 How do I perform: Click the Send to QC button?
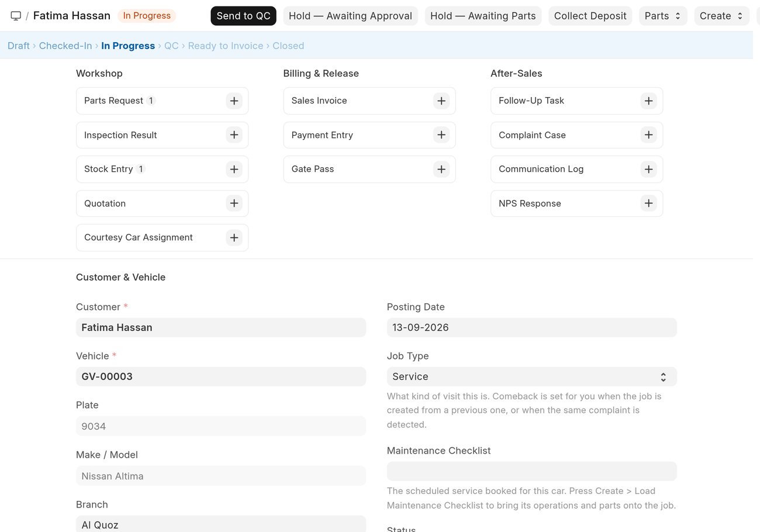pyautogui.click(x=243, y=16)
